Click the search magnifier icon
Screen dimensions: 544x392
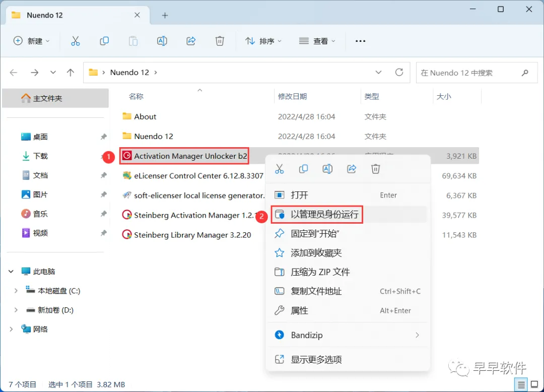click(525, 73)
